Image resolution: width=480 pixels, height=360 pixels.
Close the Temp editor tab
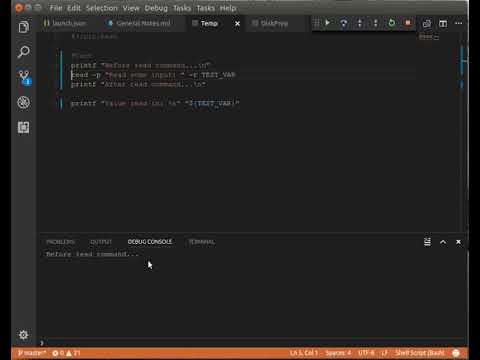[237, 24]
